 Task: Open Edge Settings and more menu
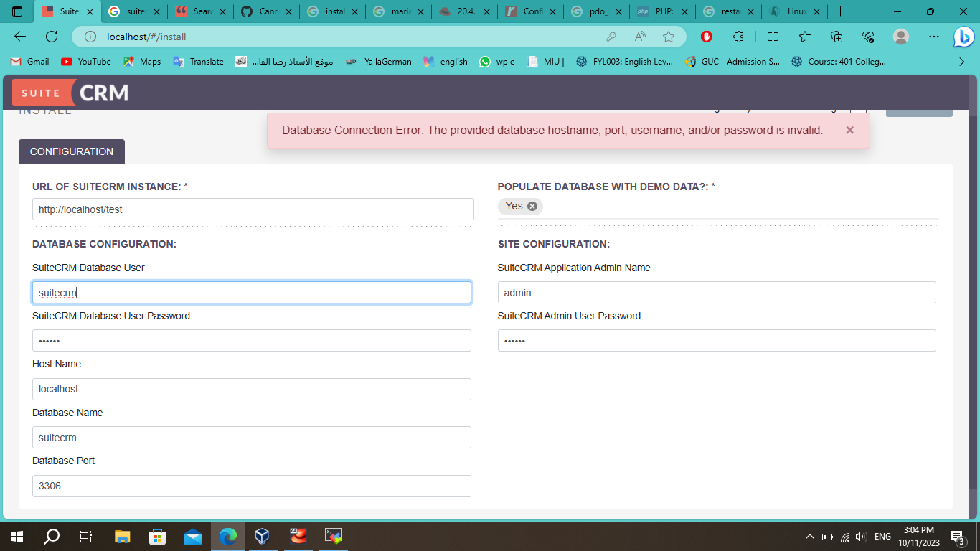tap(933, 37)
